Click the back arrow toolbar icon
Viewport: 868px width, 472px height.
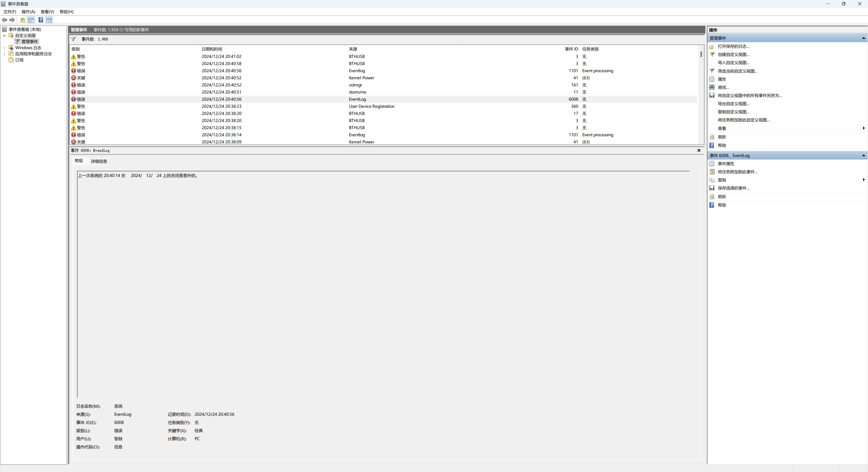4,20
